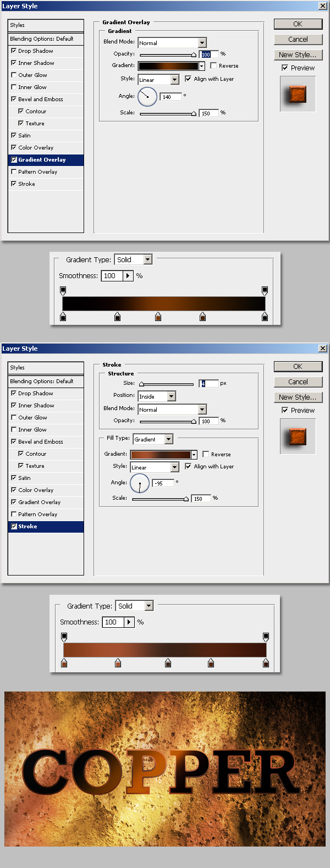
Task: Select the right opacity stop above the black-orange gradient bar
Action: coord(265,290)
